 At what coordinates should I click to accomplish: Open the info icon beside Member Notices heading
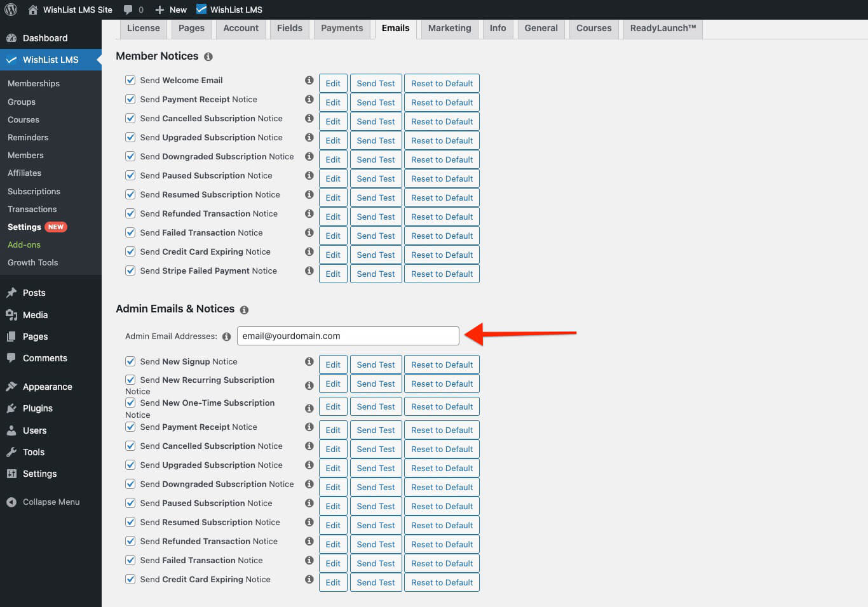[208, 57]
